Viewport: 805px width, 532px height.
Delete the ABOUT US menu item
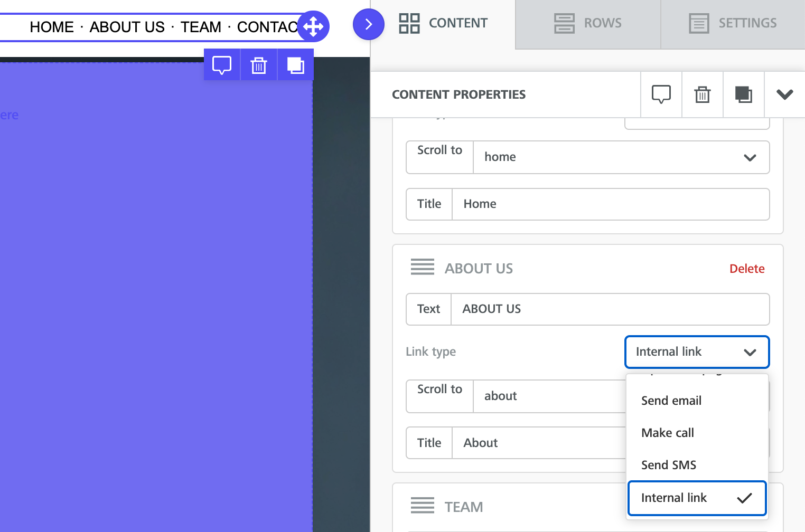747,269
